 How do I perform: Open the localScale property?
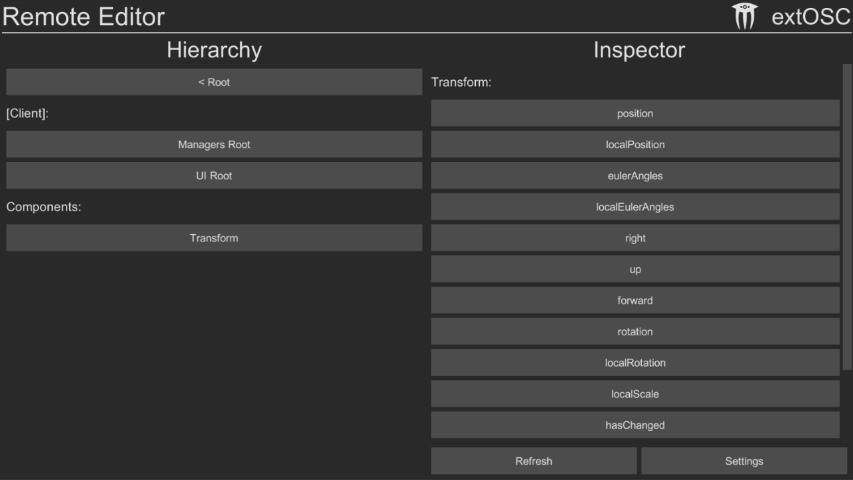[635, 393]
